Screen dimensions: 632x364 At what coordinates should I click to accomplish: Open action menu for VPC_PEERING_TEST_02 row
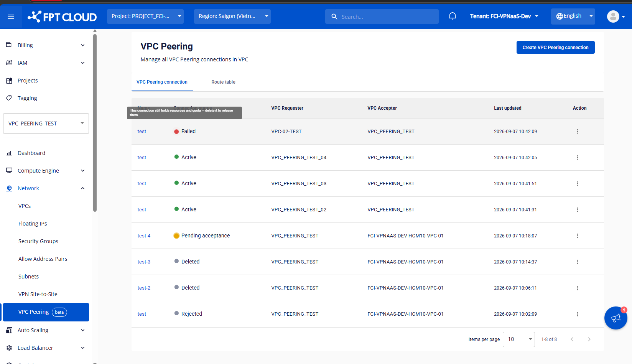tap(577, 210)
